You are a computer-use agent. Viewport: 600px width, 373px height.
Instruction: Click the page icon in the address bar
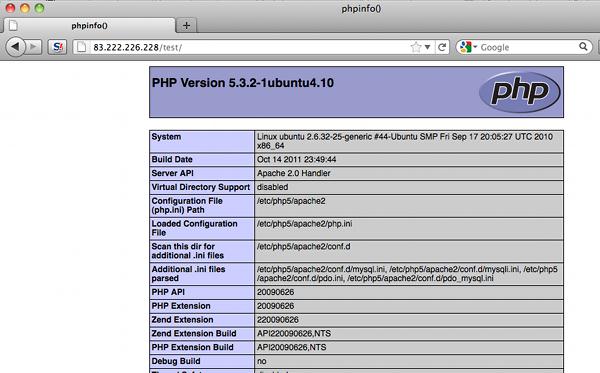pos(82,47)
